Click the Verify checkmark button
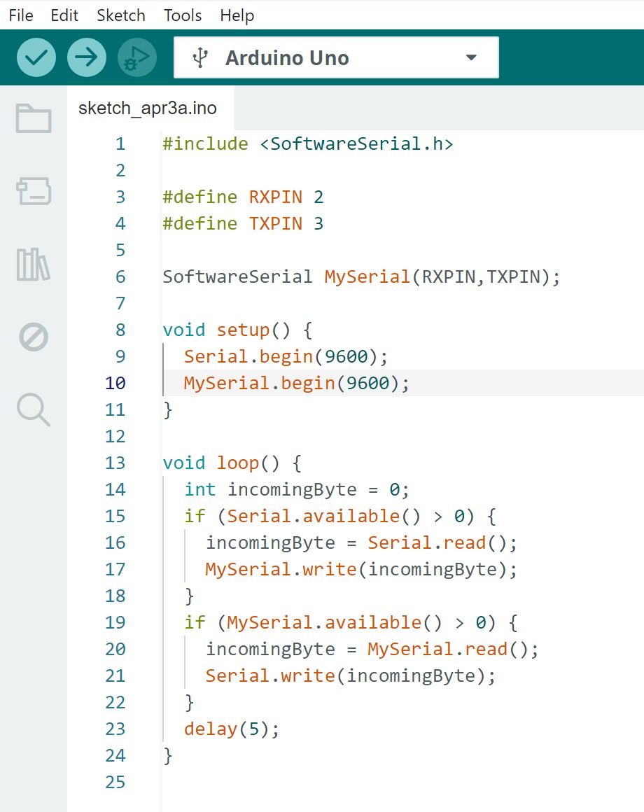This screenshot has width=644, height=812. [36, 57]
